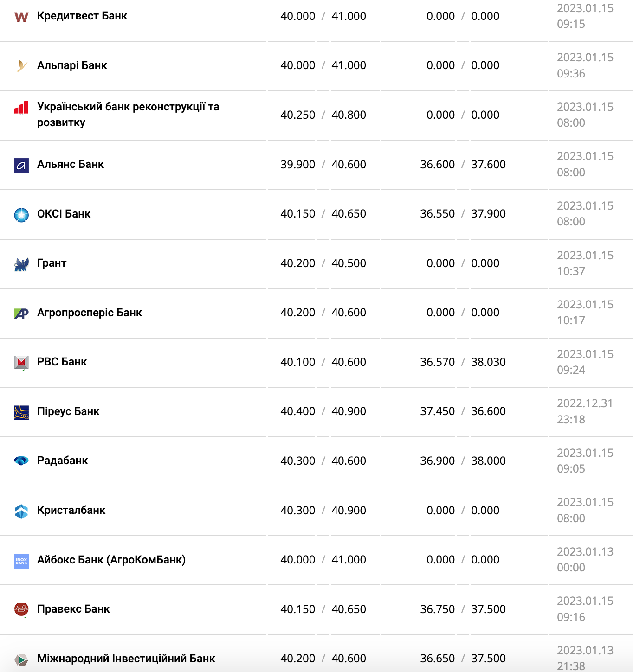The height and width of the screenshot is (672, 633).
Task: Click the Агропросперіс Банк AP logo
Action: tap(21, 314)
